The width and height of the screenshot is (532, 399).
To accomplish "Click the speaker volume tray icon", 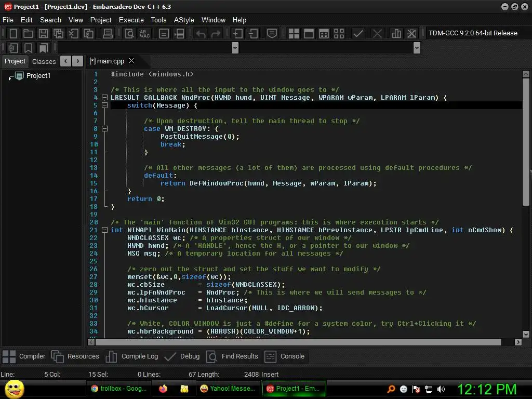I will click(441, 389).
